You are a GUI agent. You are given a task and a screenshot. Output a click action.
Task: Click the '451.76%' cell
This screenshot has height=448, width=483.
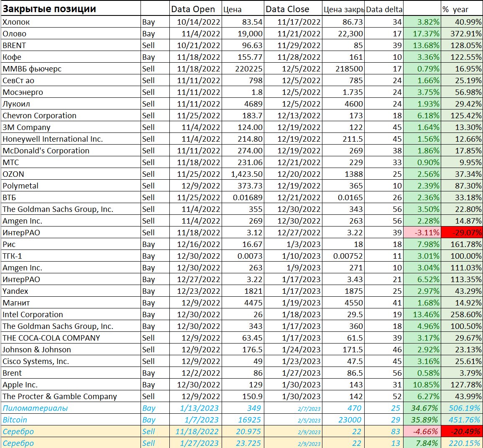point(462,420)
